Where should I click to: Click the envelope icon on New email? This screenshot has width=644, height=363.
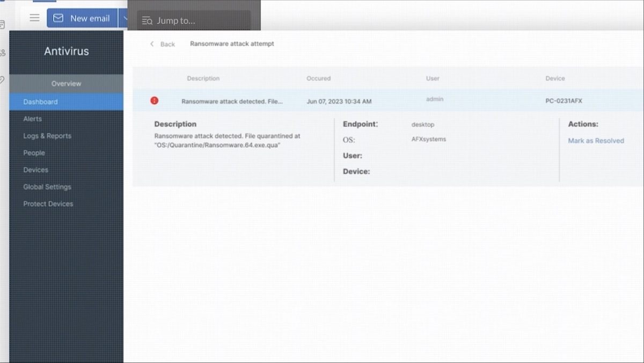pyautogui.click(x=58, y=18)
